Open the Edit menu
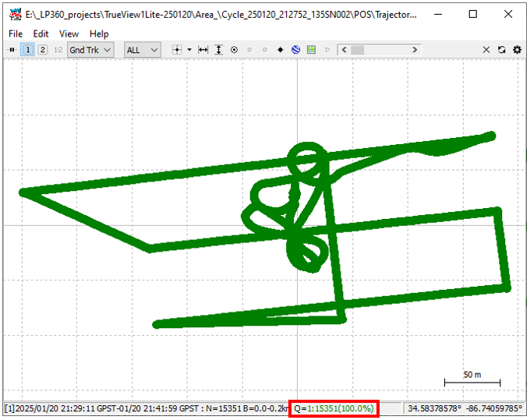The image size is (530, 420). [x=41, y=34]
